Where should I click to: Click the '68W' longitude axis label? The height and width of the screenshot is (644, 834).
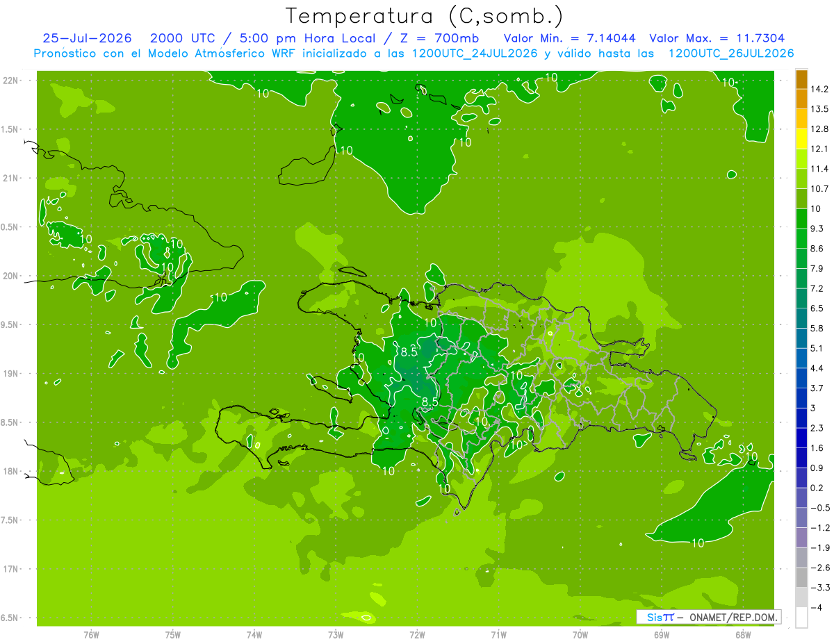coord(742,635)
